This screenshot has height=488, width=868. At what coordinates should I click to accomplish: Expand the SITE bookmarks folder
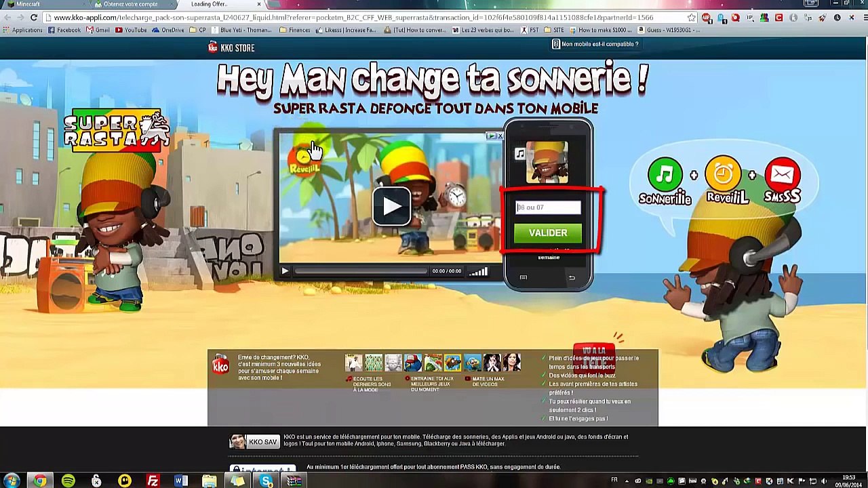(554, 30)
